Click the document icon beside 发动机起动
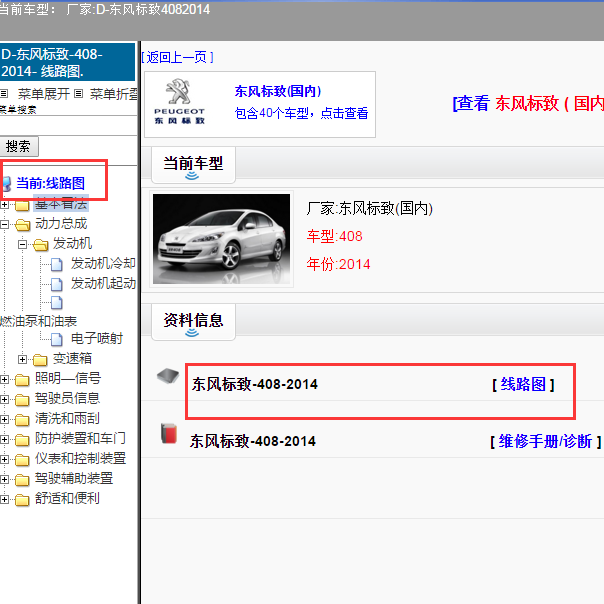Viewport: 604px width, 604px height. pyautogui.click(x=57, y=284)
